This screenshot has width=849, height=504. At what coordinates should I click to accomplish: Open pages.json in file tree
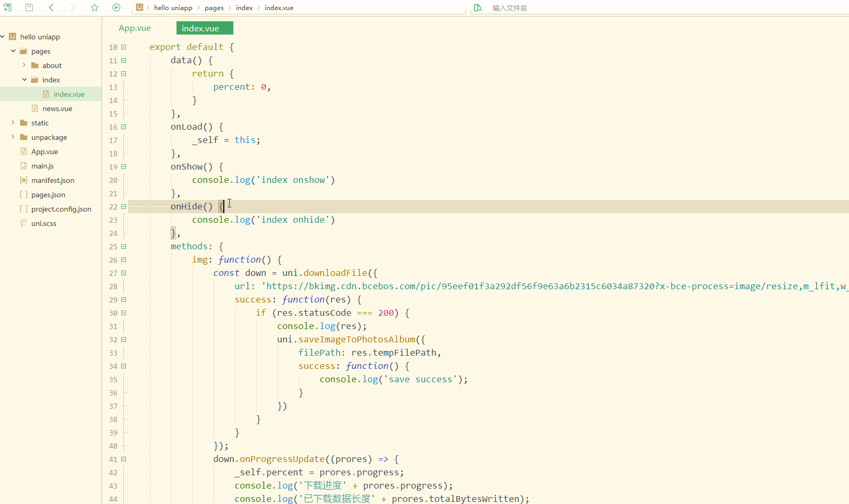(x=48, y=195)
